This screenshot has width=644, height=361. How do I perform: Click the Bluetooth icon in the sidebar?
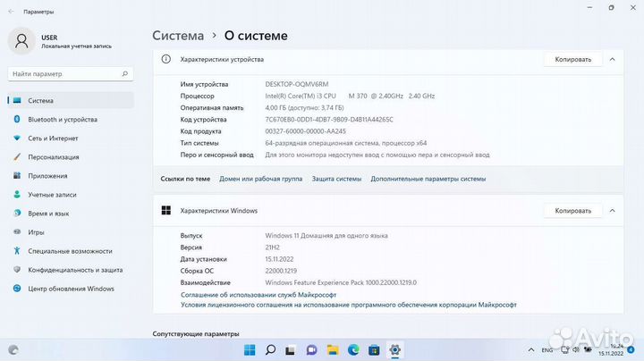[x=17, y=119]
